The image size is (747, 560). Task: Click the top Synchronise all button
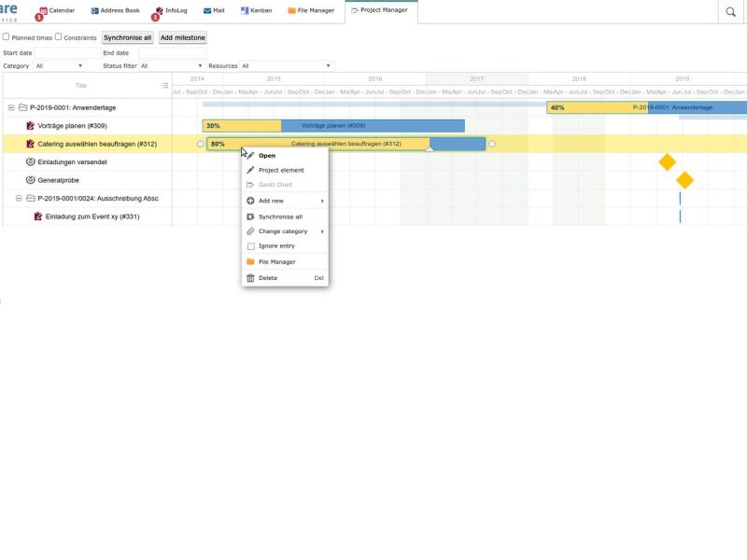pos(127,37)
